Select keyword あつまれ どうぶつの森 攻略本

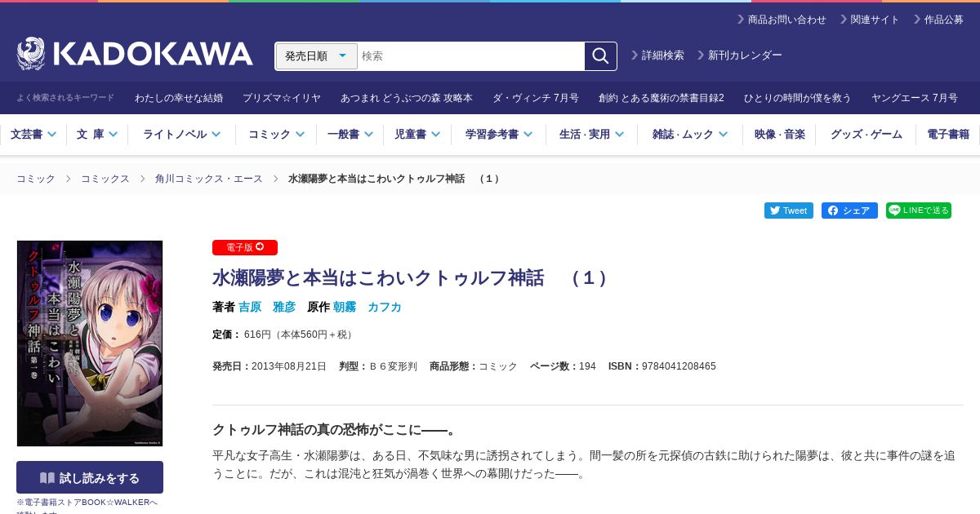[407, 98]
